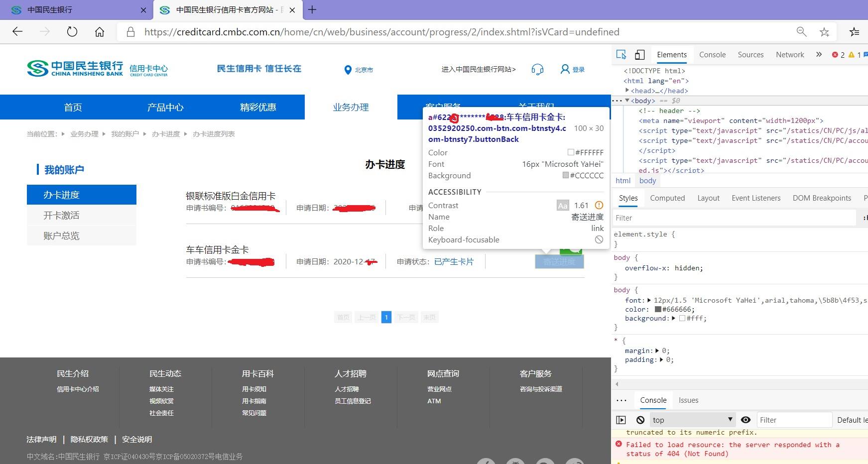Close the first 中国民生银行 tab
Image resolution: width=868 pixels, height=464 pixels.
click(143, 10)
